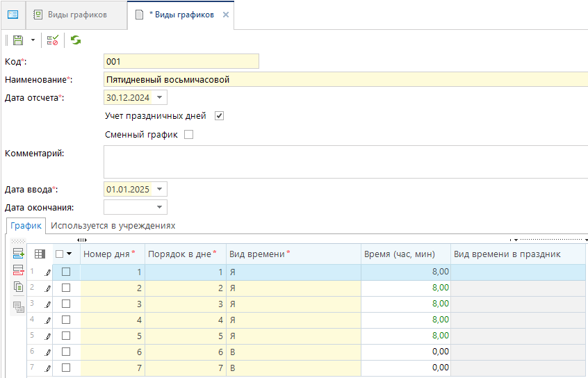This screenshot has width=588, height=378.
Task: Click the pencil edit icon in row 3
Action: [x=48, y=305]
